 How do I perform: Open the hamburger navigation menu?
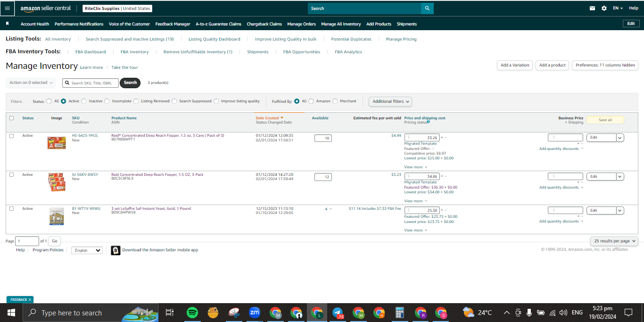point(8,8)
